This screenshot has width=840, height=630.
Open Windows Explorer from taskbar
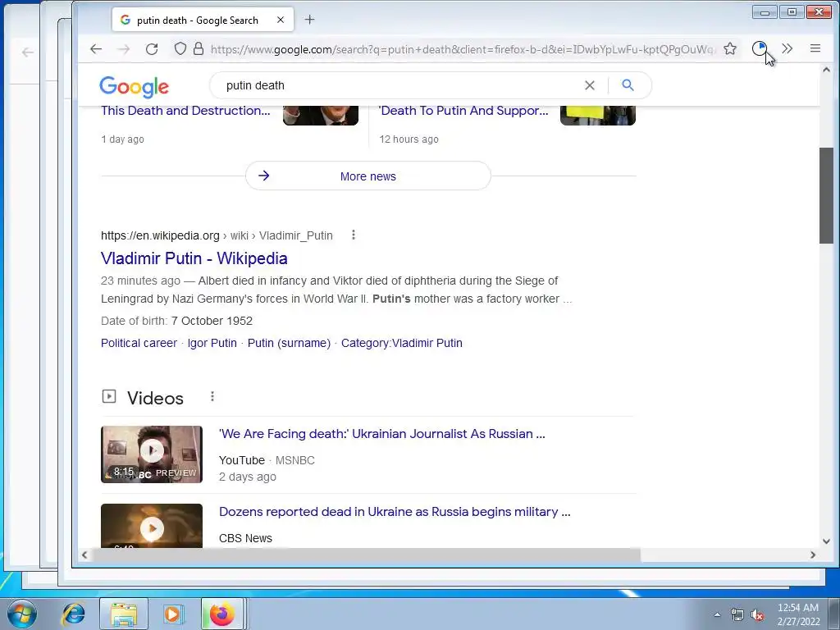point(124,614)
